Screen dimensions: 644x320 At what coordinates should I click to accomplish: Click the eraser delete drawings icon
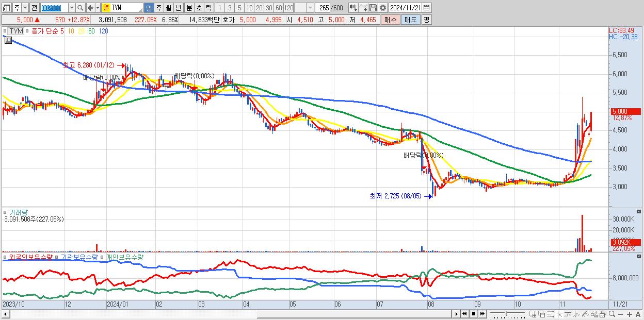(x=594, y=314)
